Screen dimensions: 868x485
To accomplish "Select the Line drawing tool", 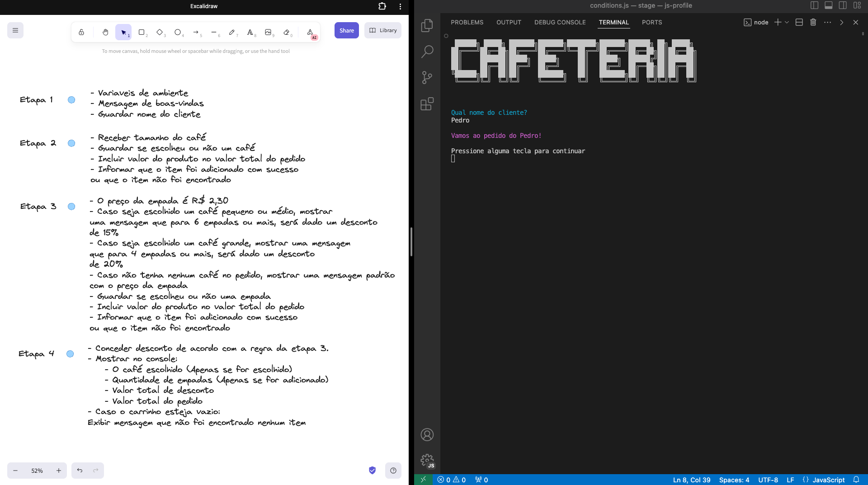I will (x=214, y=32).
